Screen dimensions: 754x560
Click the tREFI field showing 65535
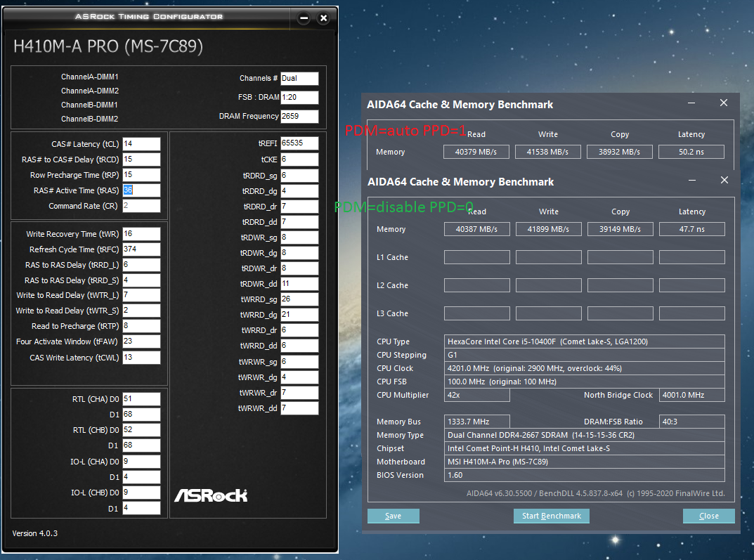point(299,143)
